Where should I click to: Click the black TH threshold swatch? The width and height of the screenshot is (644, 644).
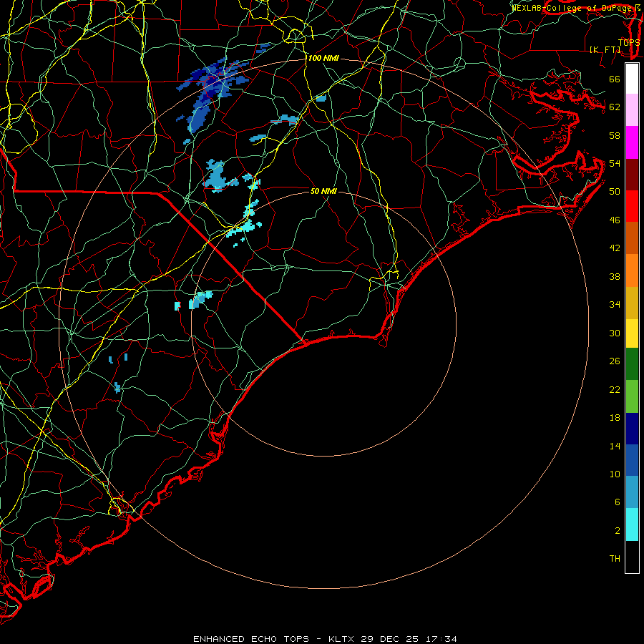coord(632,557)
